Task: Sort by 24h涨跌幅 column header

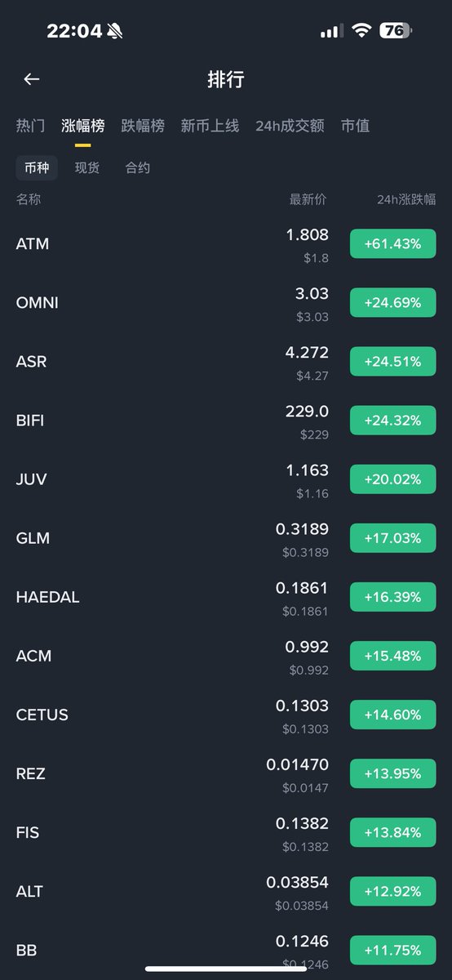Action: coord(406,199)
